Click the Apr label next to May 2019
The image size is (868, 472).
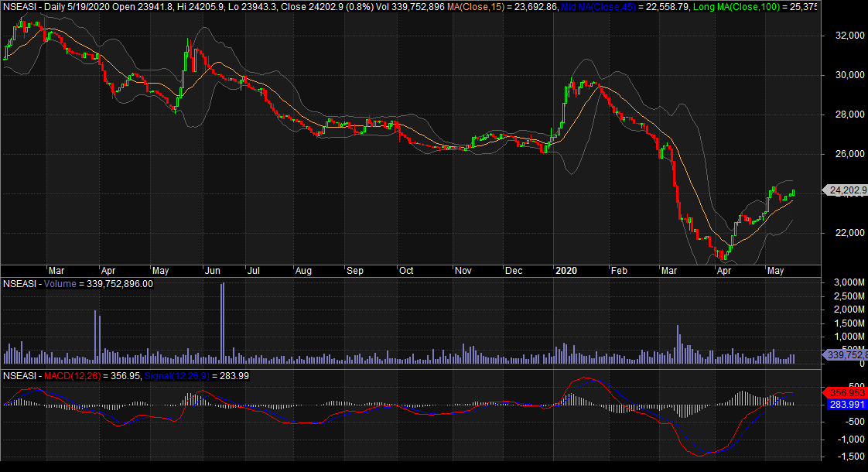(x=108, y=271)
